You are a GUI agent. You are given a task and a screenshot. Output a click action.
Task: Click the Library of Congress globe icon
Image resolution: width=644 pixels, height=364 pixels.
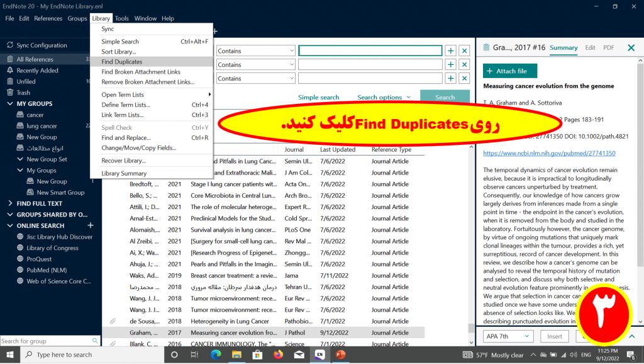[20, 247]
